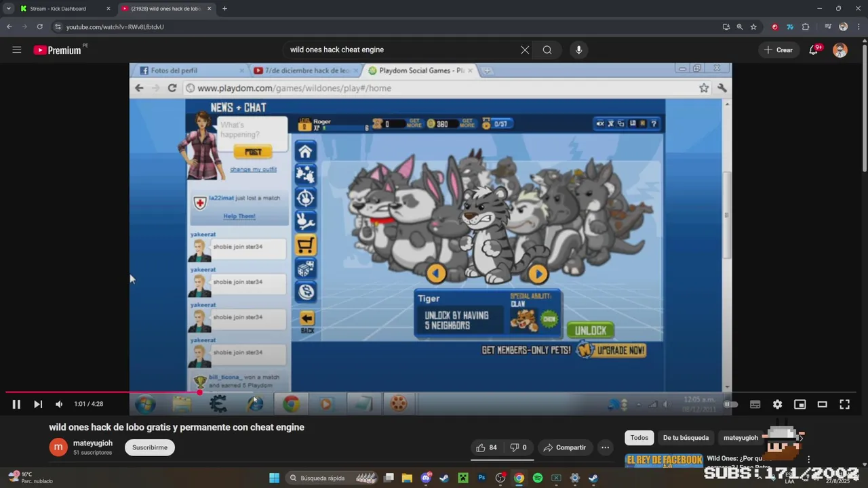Start voice search with the microphone
This screenshot has height=488, width=868.
[x=578, y=49]
